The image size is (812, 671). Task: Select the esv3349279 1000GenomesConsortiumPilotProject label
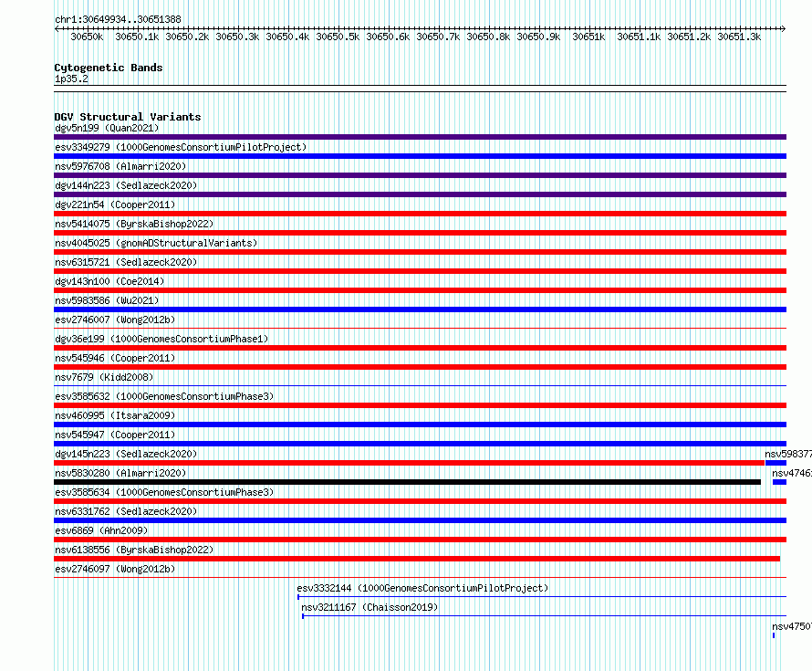(x=181, y=147)
